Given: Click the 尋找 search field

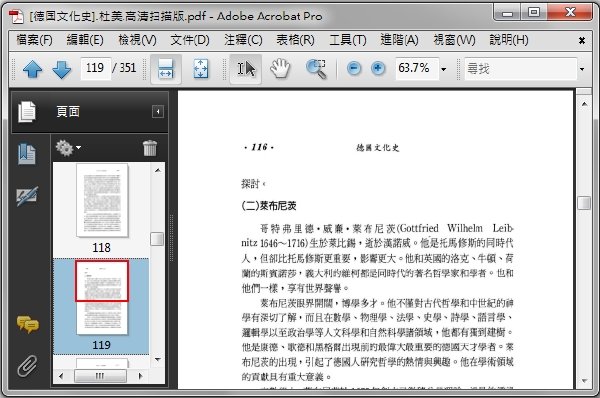Looking at the screenshot, I should click(x=520, y=69).
